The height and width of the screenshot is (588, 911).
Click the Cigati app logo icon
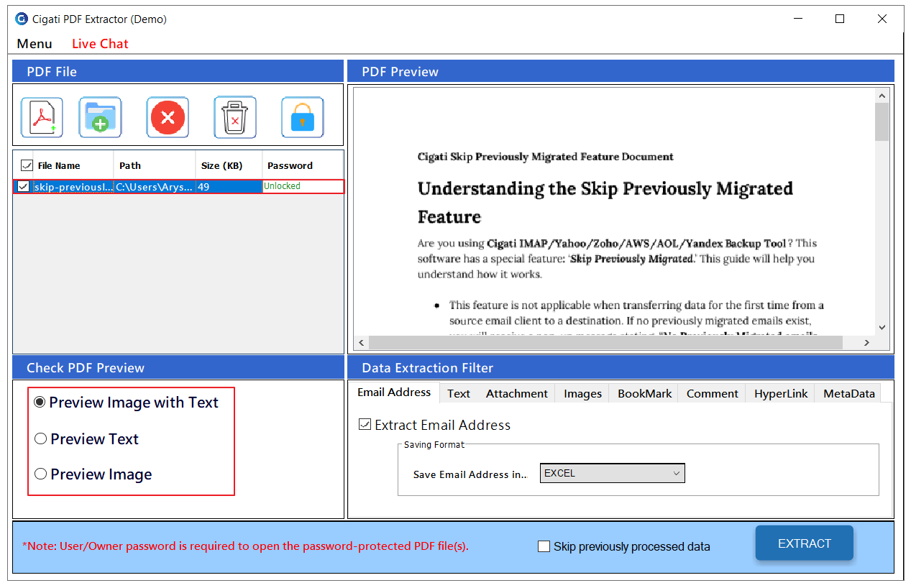(21, 19)
